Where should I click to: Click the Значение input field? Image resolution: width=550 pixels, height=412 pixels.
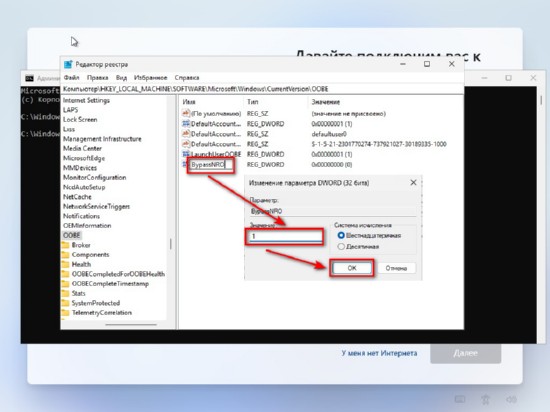point(284,236)
